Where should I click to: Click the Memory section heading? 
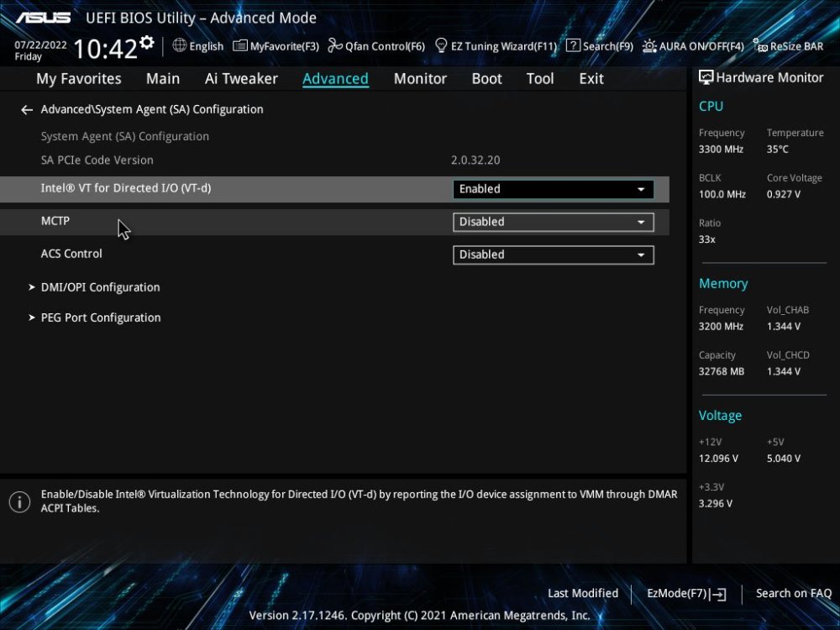[x=723, y=284]
